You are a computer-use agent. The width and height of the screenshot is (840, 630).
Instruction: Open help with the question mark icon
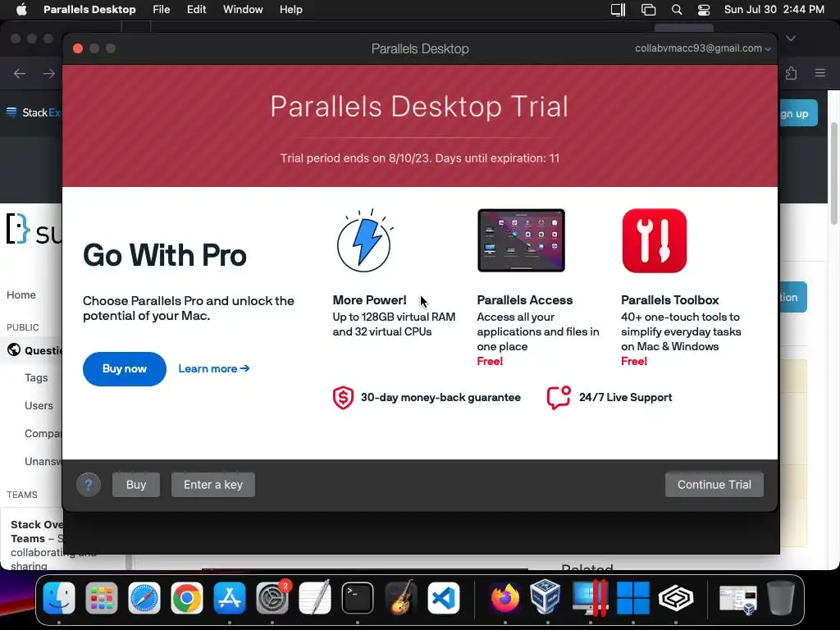pyautogui.click(x=89, y=485)
